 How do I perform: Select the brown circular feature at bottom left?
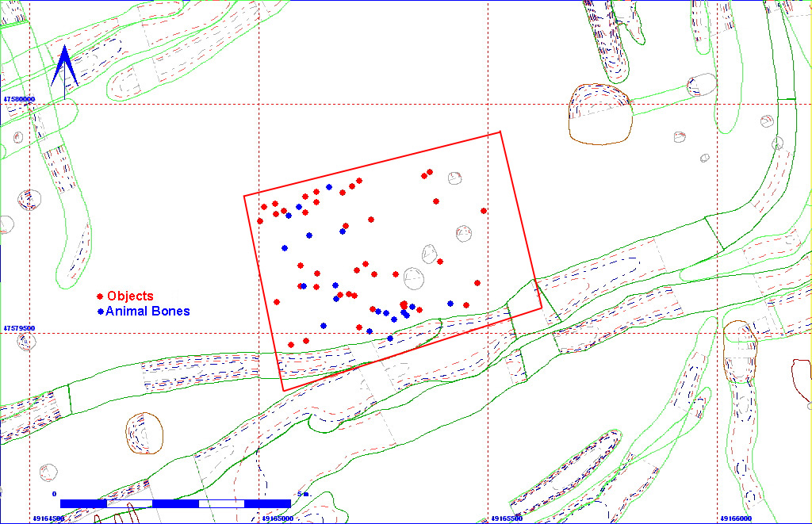coord(144,433)
